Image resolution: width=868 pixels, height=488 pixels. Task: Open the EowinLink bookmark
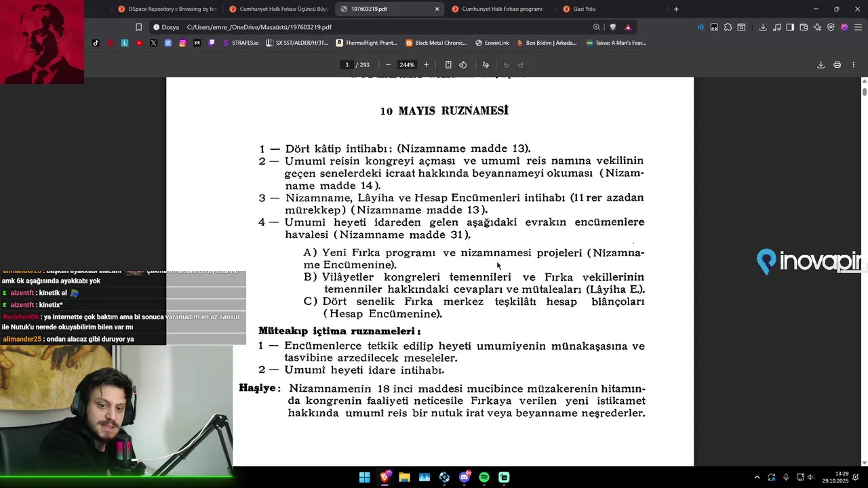492,43
